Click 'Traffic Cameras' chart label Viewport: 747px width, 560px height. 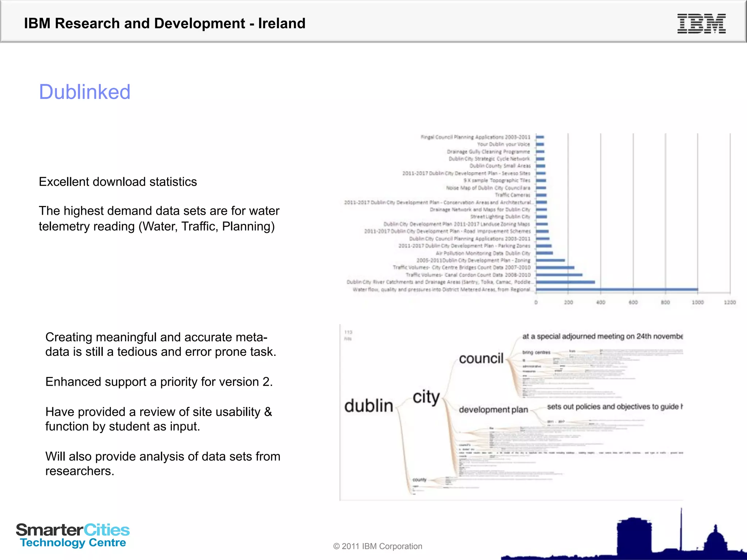(512, 195)
